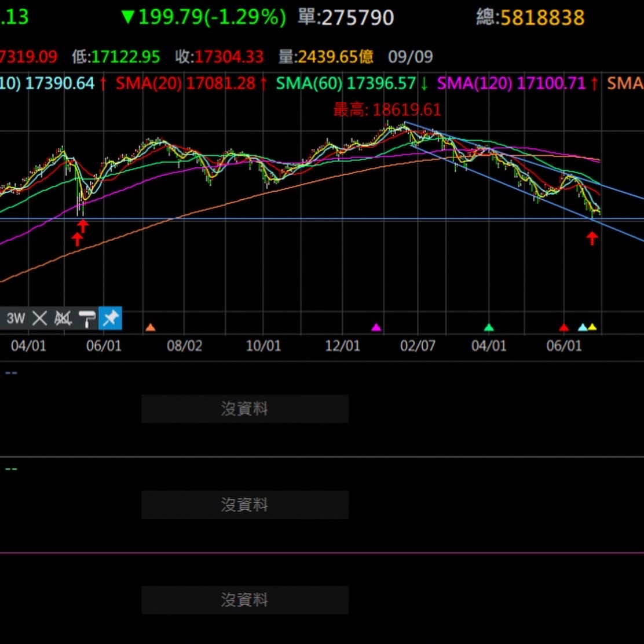Viewport: 644px width, 644px height.
Task: Click the 收:17304.33 close price value
Action: (219, 57)
